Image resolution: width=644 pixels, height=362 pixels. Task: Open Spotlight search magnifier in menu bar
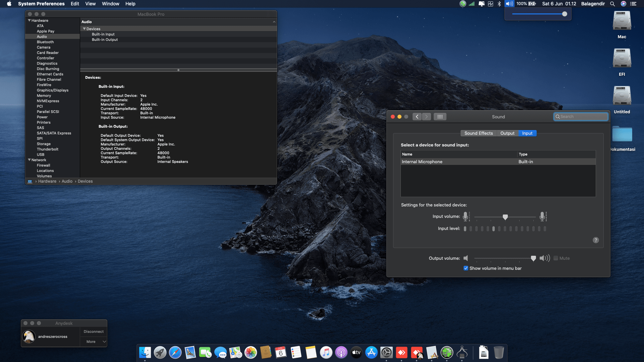612,4
